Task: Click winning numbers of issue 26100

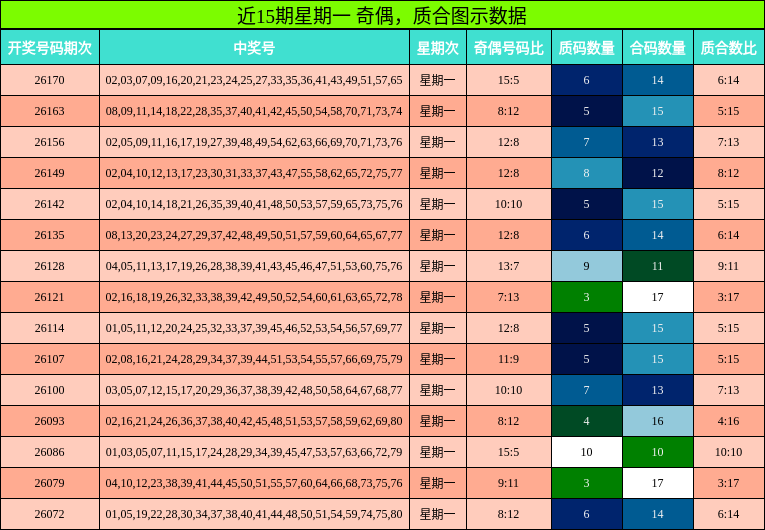Action: [254, 390]
